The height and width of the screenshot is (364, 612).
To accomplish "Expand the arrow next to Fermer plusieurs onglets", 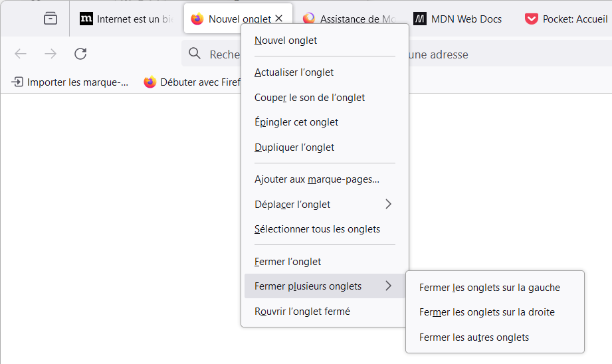I will [388, 286].
